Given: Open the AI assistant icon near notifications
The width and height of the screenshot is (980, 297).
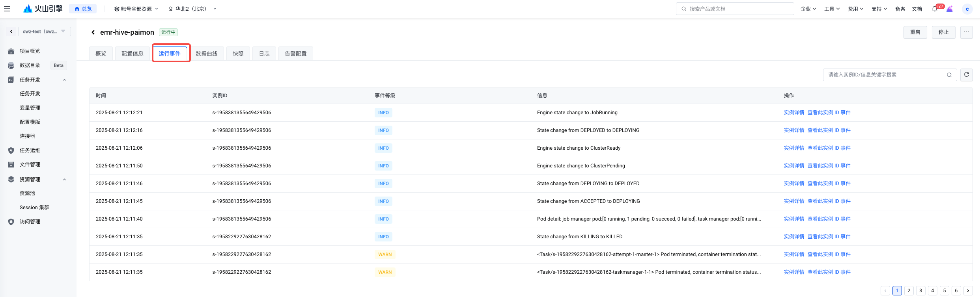Looking at the screenshot, I should click(x=950, y=9).
